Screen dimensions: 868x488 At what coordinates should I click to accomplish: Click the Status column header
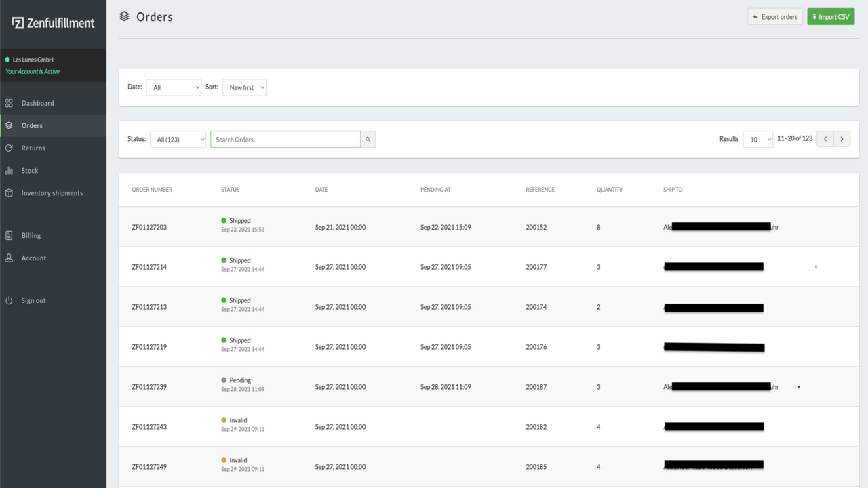coord(230,190)
